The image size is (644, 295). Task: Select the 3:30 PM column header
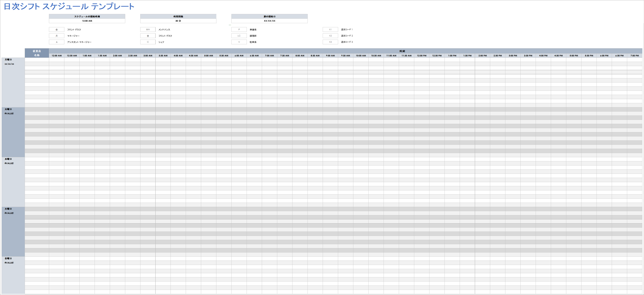(528, 56)
